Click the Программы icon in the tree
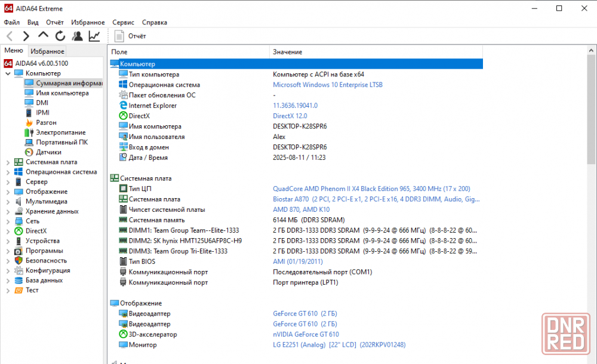 [x=19, y=251]
